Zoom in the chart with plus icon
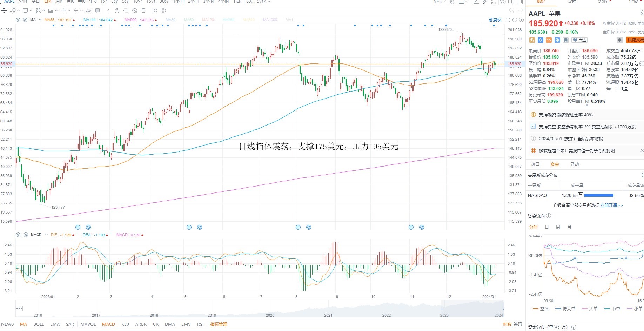Viewport: 644px width, 331px height. pos(521,20)
